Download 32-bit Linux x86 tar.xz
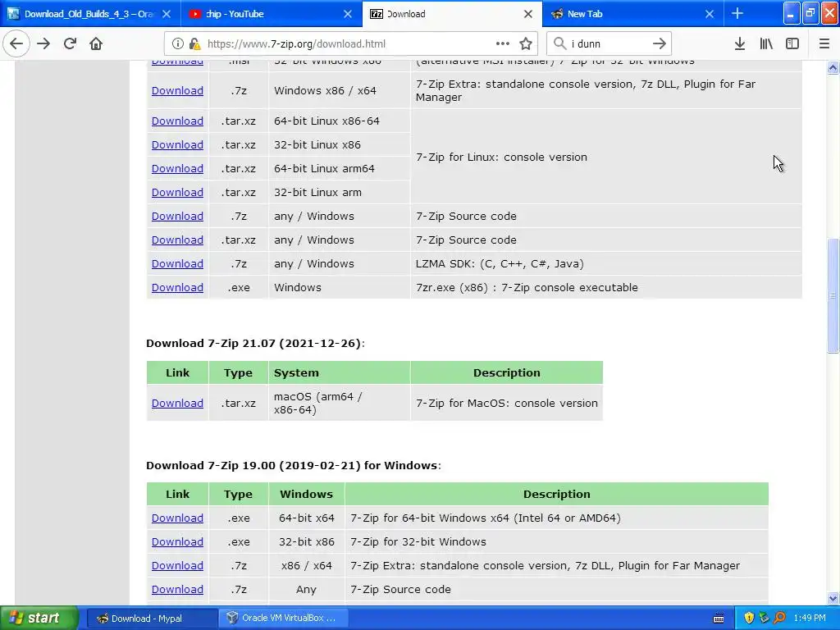This screenshot has width=840, height=630. 177,144
